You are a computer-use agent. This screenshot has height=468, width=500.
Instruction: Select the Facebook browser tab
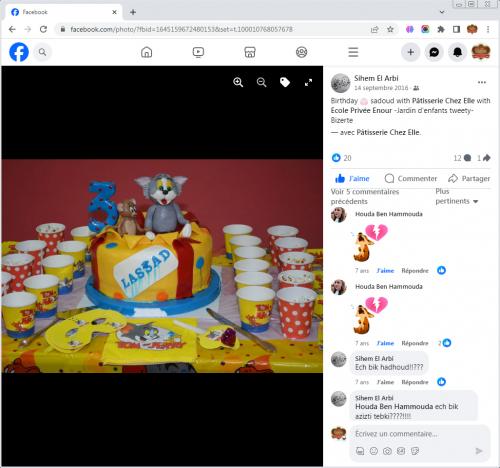[63, 12]
